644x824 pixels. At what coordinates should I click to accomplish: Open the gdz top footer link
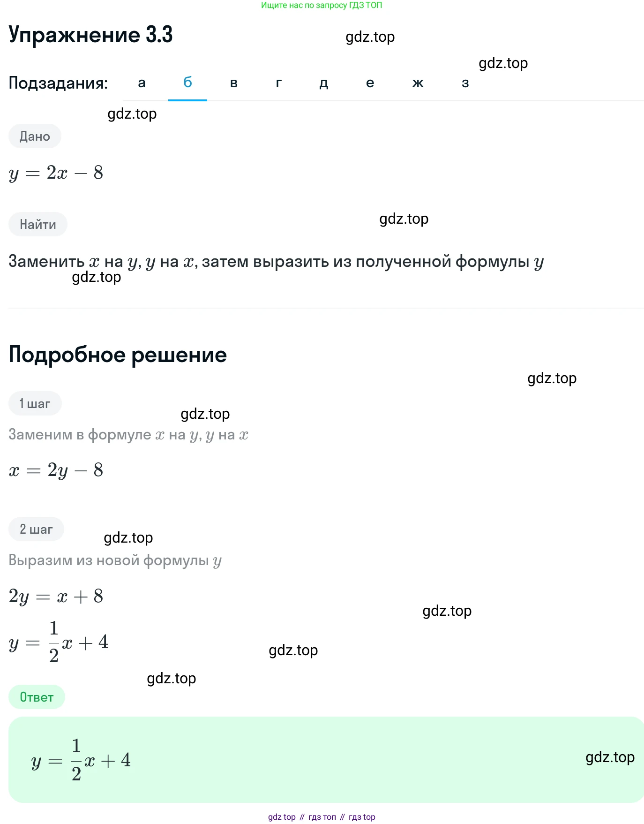pyautogui.click(x=282, y=816)
